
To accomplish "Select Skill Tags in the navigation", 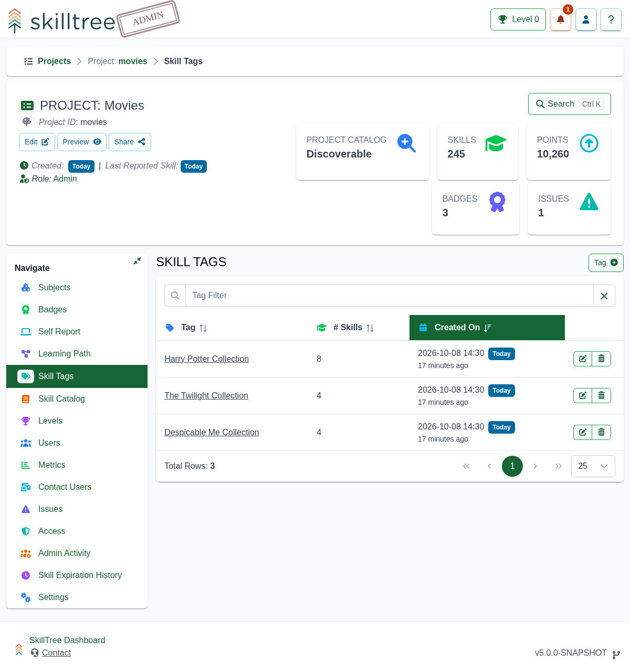I will (77, 376).
